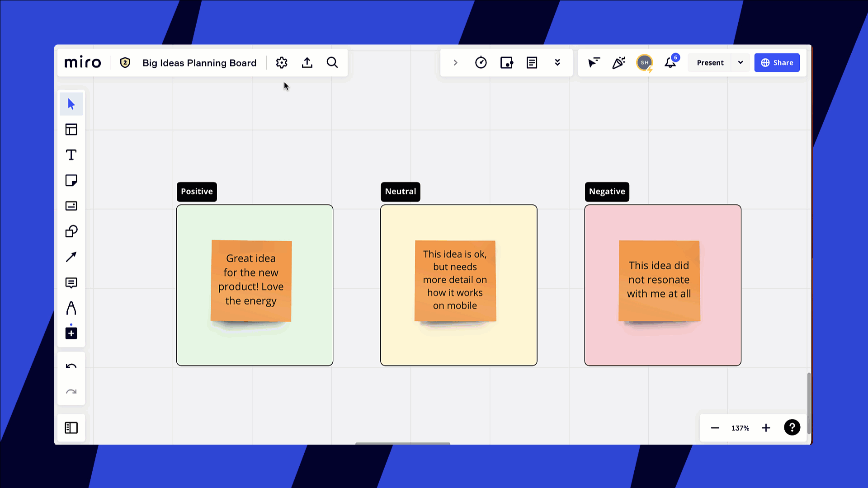
Task: Select the arrow/select tool
Action: [71, 104]
